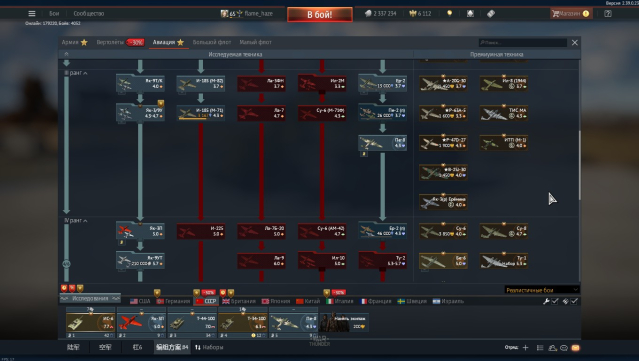Collapse the IV ранг section

click(76, 220)
